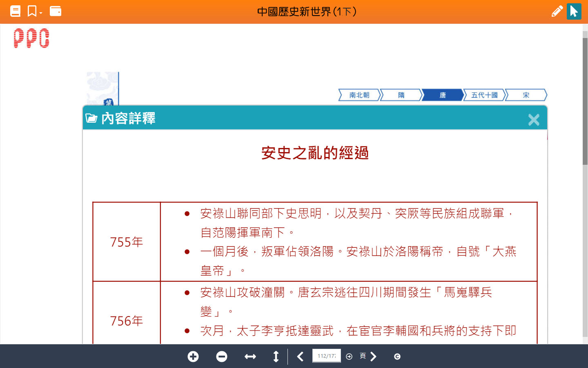
Task: Select the 南北朝 dynasty tab
Action: point(359,95)
